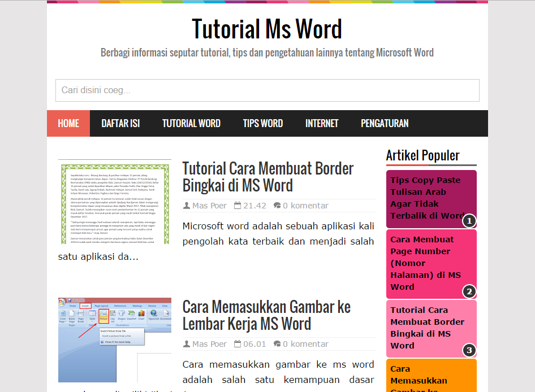Open the 06.01 post timestamp
Viewport: 535px width, 392px height.
tap(254, 344)
